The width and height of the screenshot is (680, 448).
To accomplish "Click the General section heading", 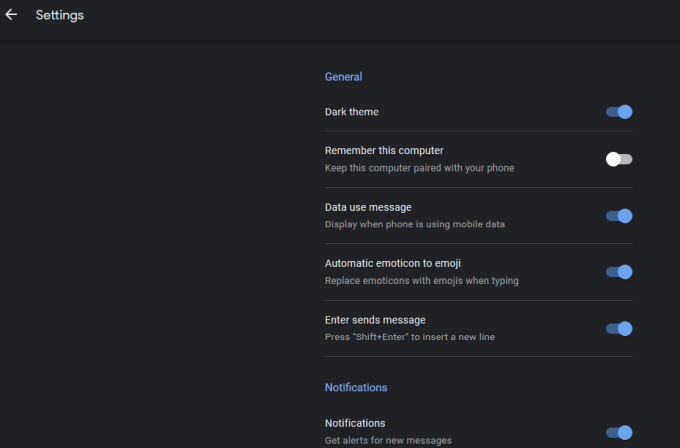I will pyautogui.click(x=343, y=77).
